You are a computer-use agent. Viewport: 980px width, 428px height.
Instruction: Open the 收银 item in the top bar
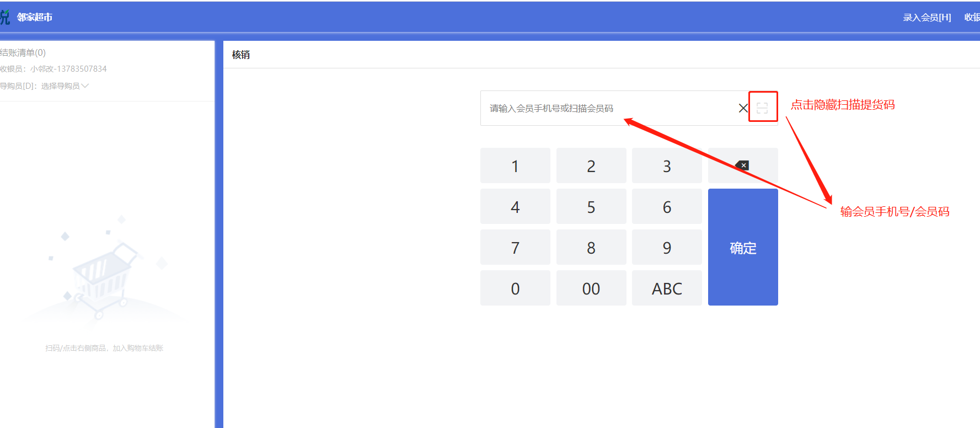coord(972,18)
